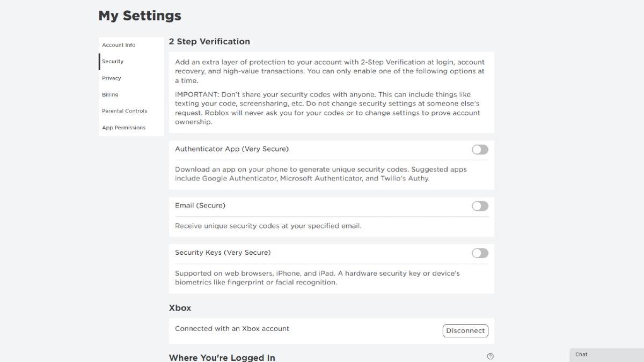Click the My Settings page title

pyautogui.click(x=140, y=15)
